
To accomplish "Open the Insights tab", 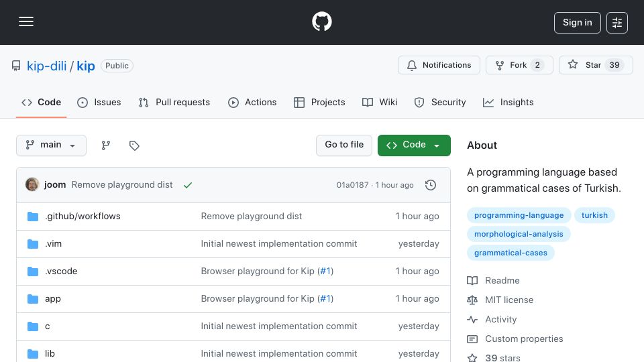I will [508, 102].
